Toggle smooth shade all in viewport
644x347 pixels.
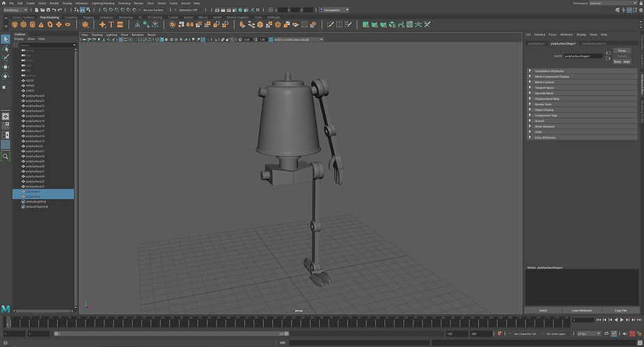point(162,40)
